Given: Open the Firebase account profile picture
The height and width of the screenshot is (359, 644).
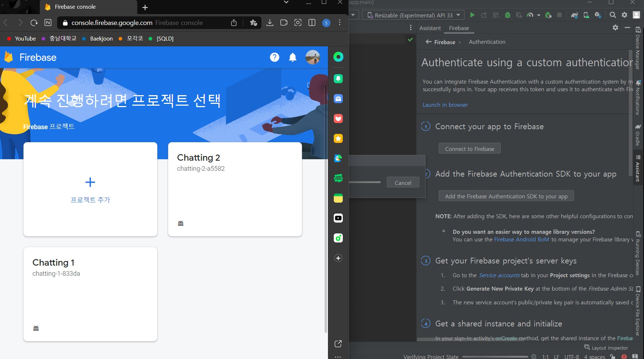Looking at the screenshot, I should (312, 57).
